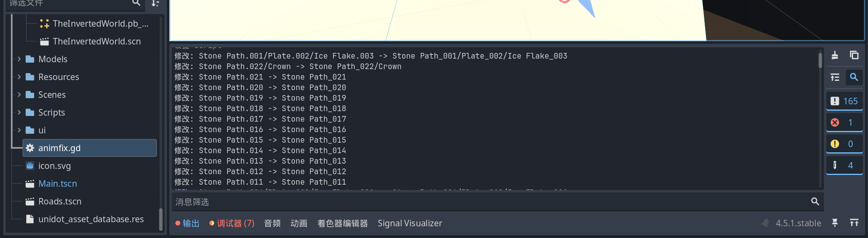Toggle the warning messages filter showing 0
The image size is (868, 238).
click(844, 143)
